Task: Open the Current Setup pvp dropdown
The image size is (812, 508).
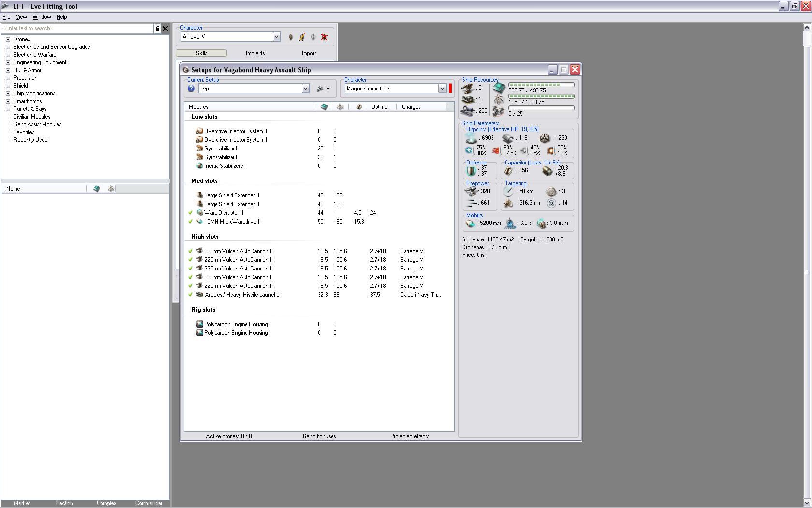Action: pos(305,89)
